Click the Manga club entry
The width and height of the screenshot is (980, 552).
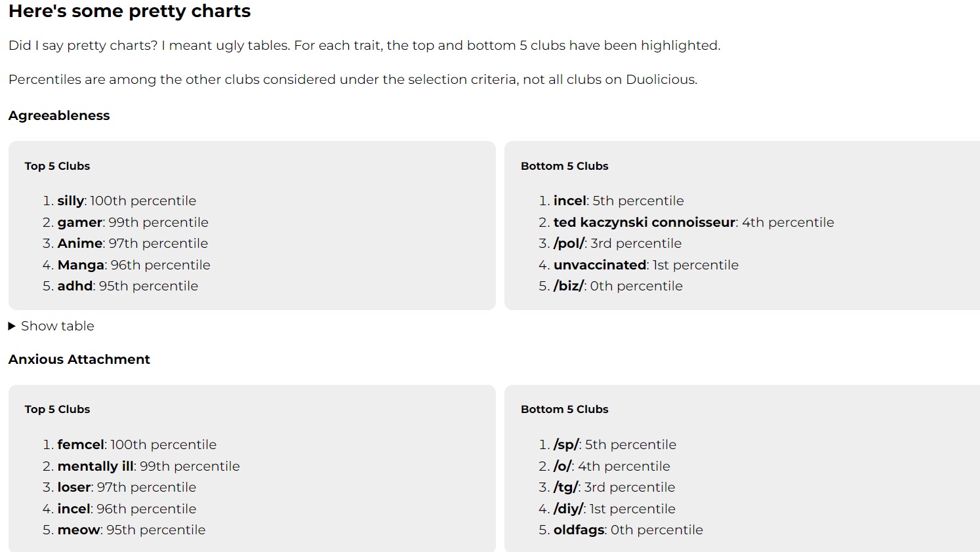point(81,265)
